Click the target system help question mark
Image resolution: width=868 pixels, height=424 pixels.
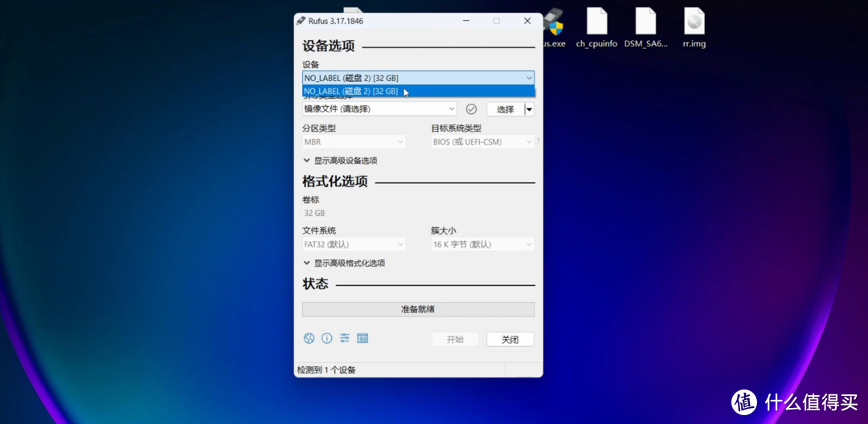tap(538, 142)
